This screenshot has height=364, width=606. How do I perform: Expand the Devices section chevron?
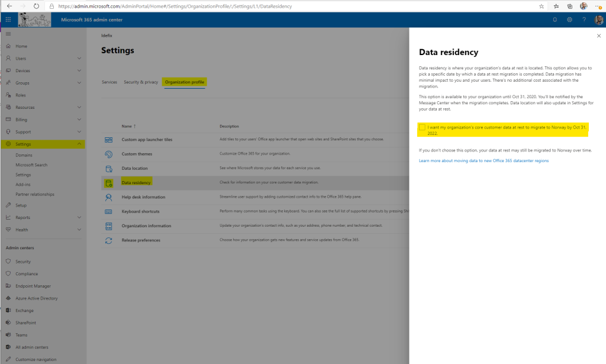point(79,70)
